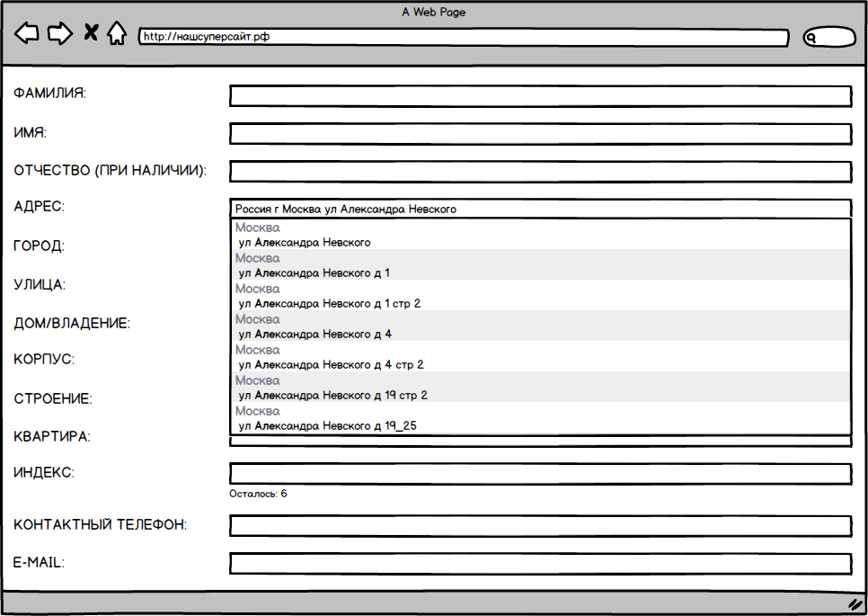The height and width of the screenshot is (616, 868).
Task: Click the КВАРТИРА field below the suggestions
Action: click(540, 441)
